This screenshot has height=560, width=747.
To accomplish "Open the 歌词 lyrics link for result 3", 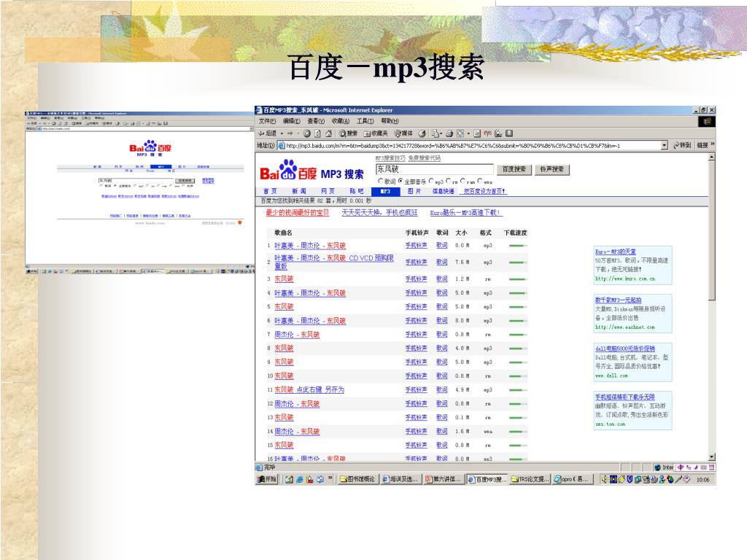I will tap(441, 279).
